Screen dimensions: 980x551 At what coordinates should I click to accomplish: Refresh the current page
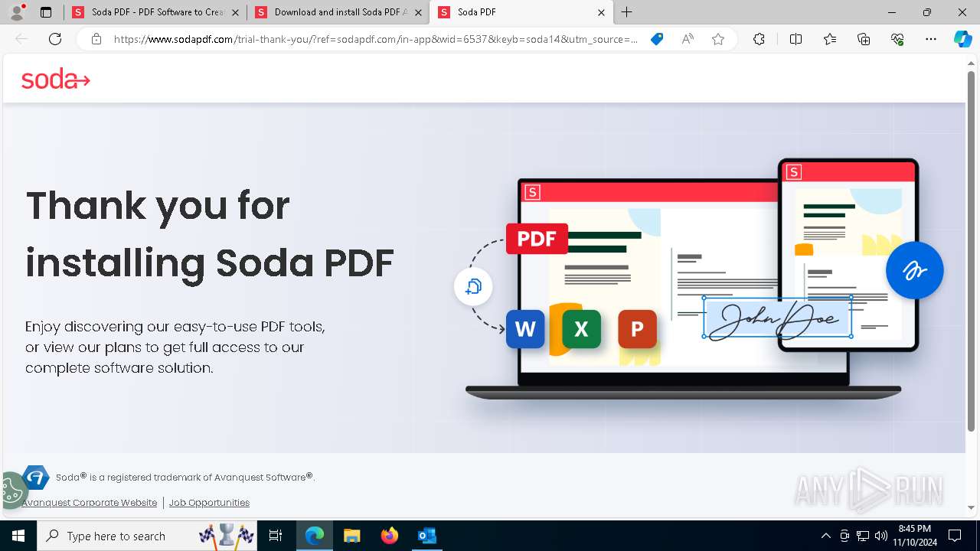click(x=55, y=39)
